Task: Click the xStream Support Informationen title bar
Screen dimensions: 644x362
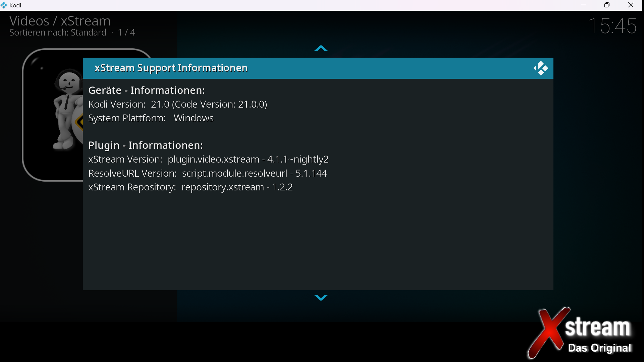Action: pos(171,68)
